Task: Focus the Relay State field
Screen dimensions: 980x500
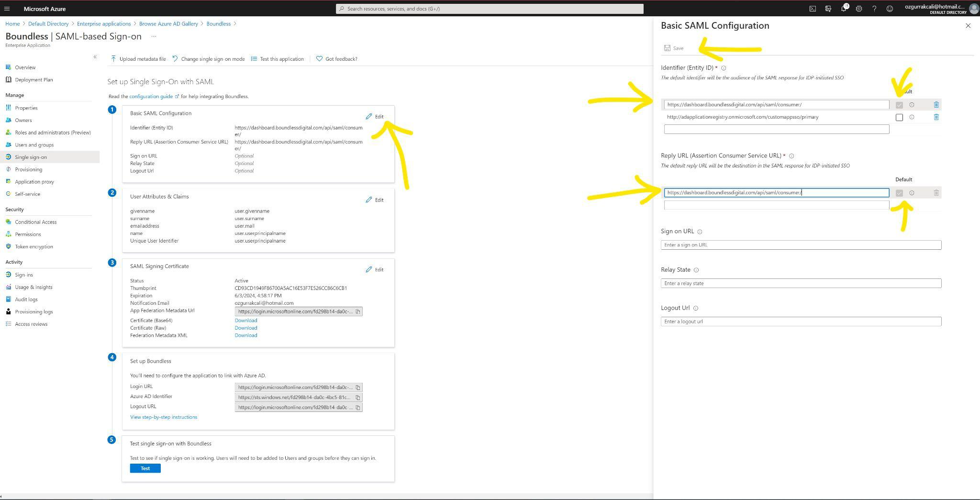Action: [x=801, y=283]
